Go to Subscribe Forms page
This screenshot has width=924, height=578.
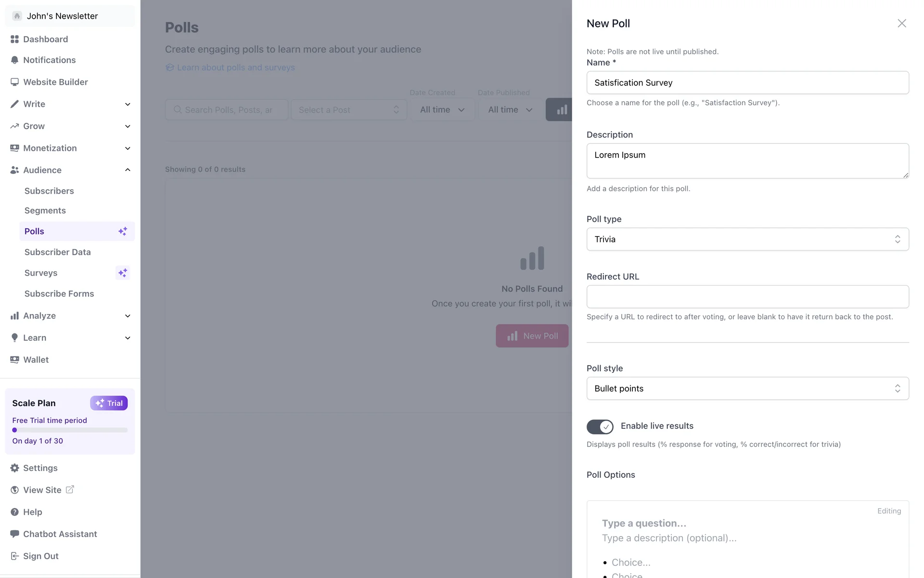coord(59,294)
